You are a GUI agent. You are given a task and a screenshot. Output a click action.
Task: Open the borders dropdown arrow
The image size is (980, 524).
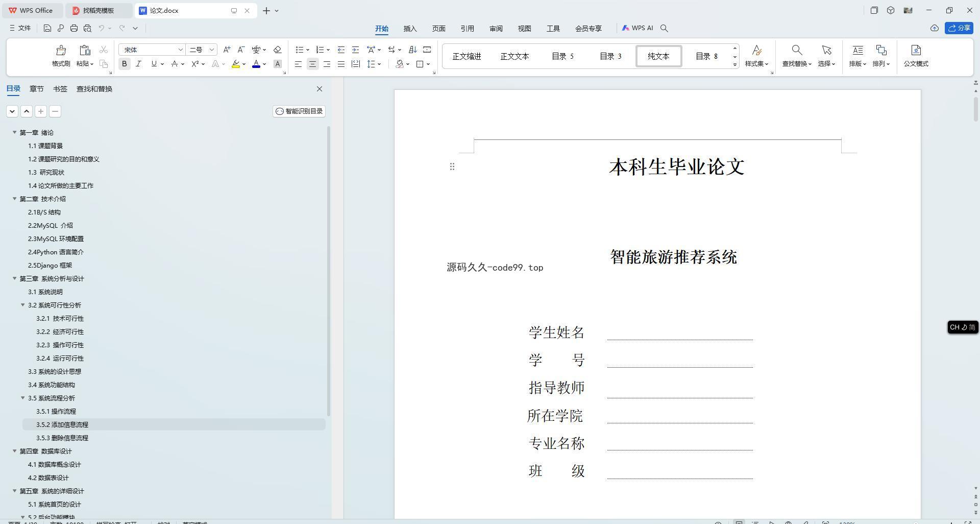point(428,64)
